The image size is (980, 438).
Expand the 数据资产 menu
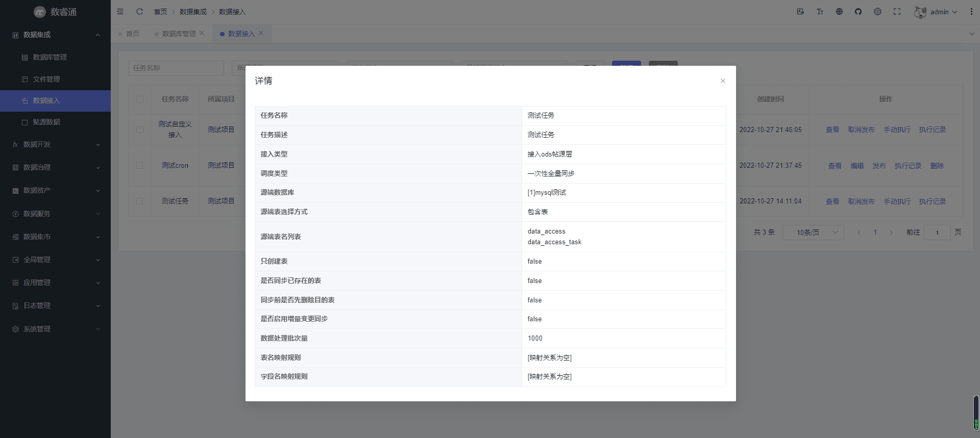tap(55, 190)
